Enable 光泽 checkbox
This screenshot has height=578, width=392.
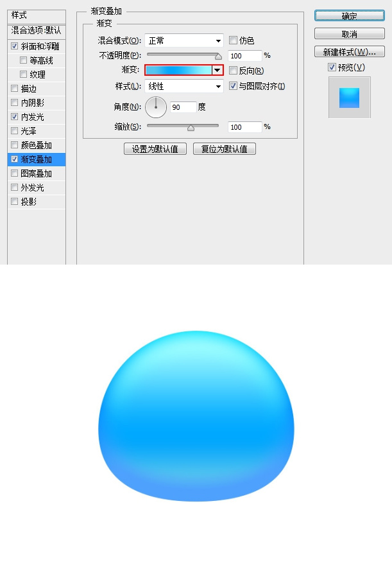(x=14, y=131)
